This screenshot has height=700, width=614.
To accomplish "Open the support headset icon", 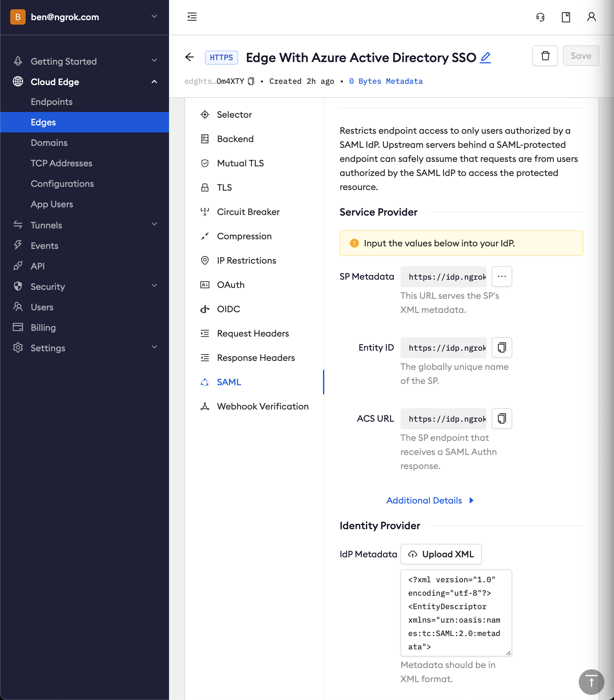I will [540, 17].
